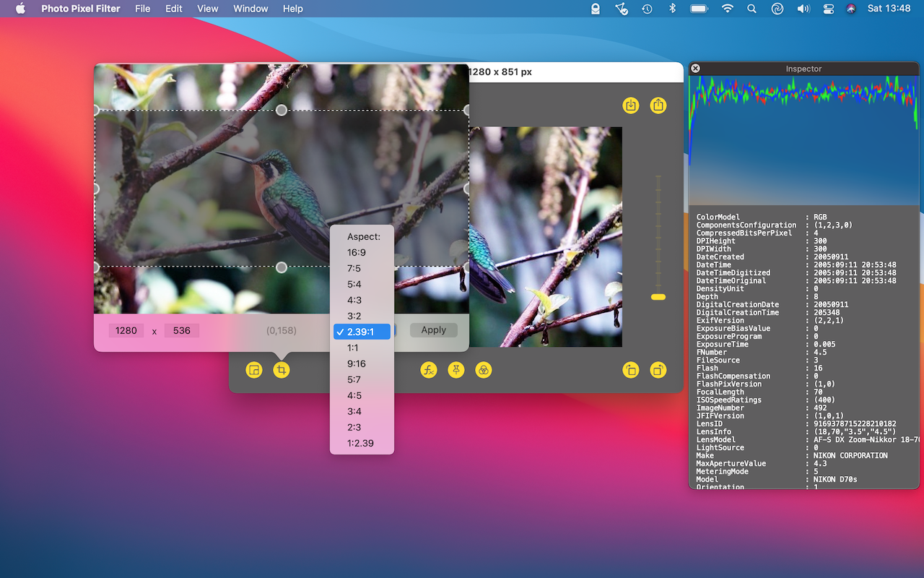This screenshot has width=924, height=578.
Task: Click the crop width field showing 1280
Action: [x=126, y=330]
